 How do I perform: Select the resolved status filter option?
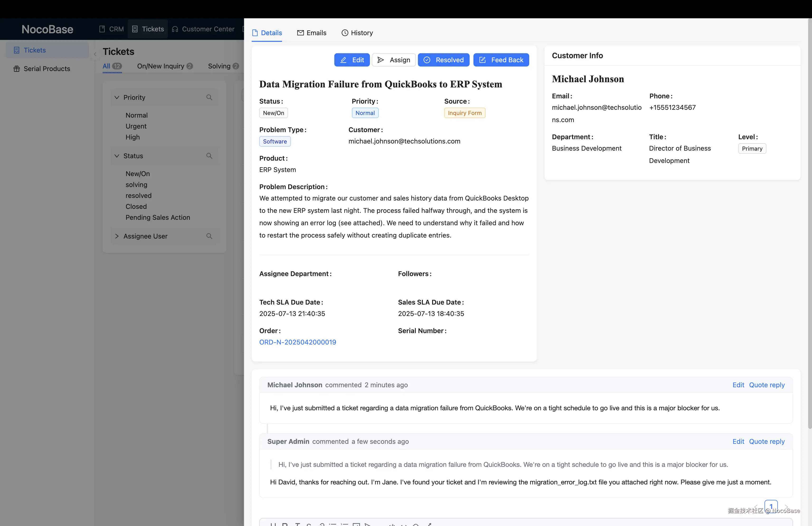(x=138, y=196)
